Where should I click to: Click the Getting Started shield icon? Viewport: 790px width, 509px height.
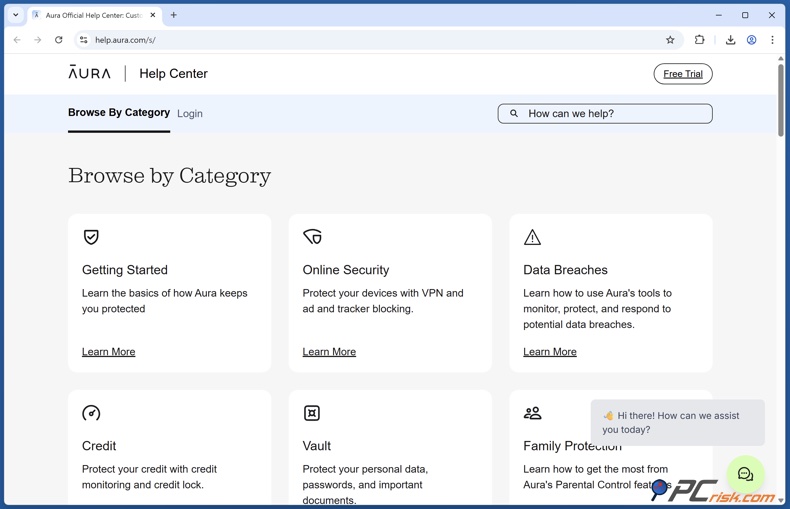click(x=91, y=237)
